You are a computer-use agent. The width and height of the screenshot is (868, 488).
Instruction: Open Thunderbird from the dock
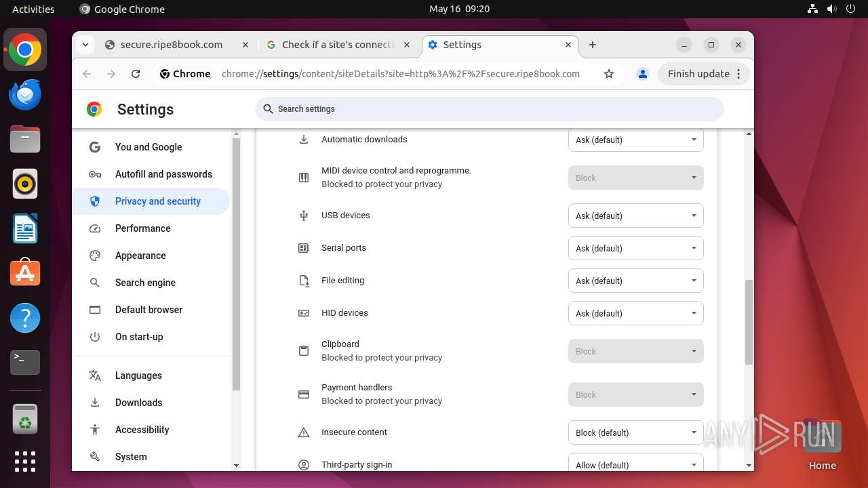tap(25, 94)
